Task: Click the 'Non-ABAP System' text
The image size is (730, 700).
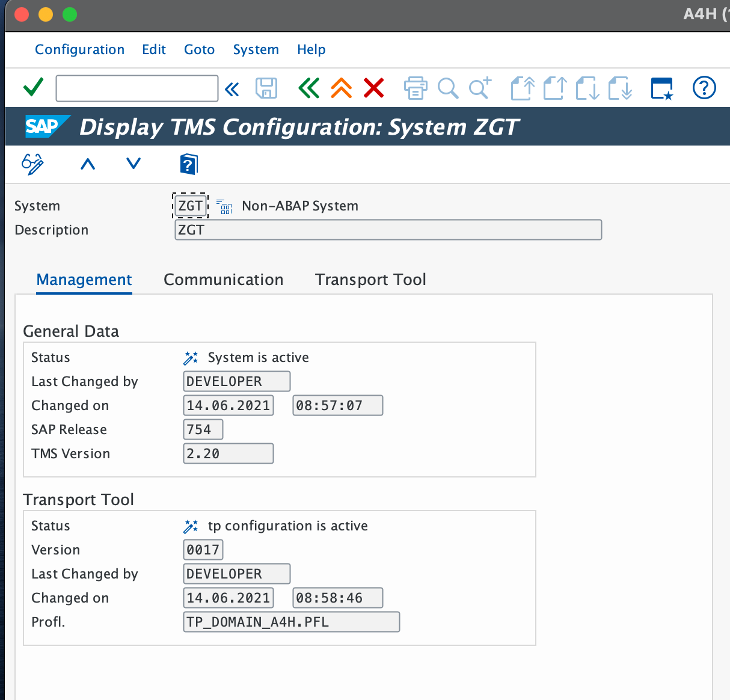Action: click(x=300, y=206)
